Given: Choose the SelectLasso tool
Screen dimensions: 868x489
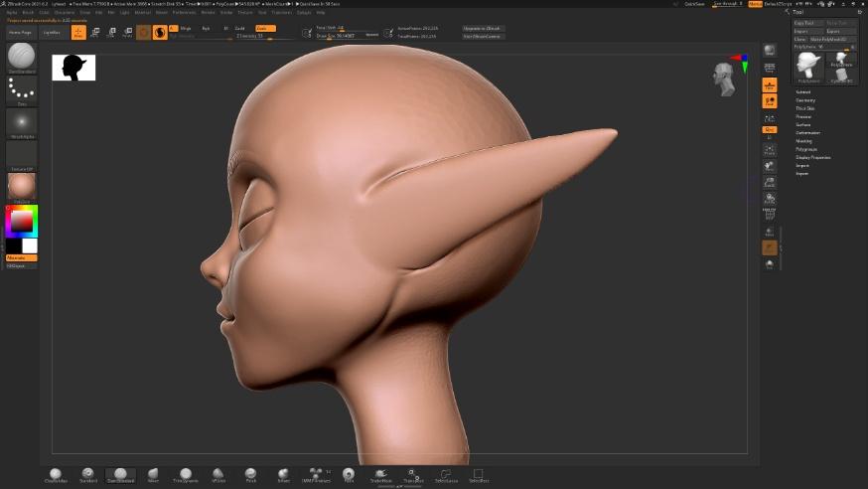Looking at the screenshot, I should (x=446, y=475).
